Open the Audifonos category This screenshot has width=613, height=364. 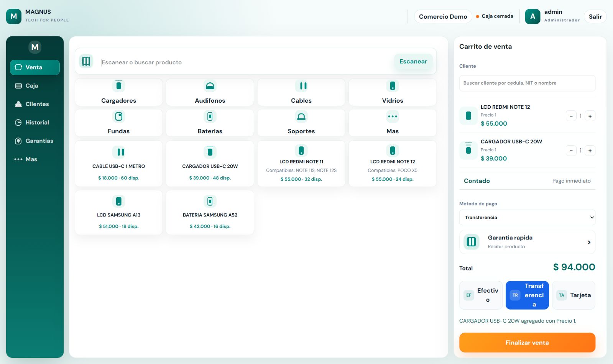210,92
